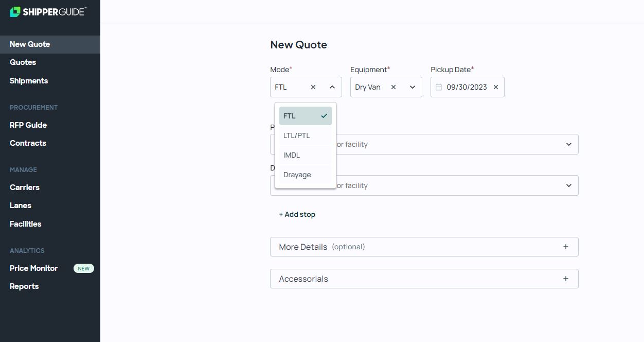The height and width of the screenshot is (342, 644).
Task: Open the pickup facility dropdown
Action: click(569, 144)
